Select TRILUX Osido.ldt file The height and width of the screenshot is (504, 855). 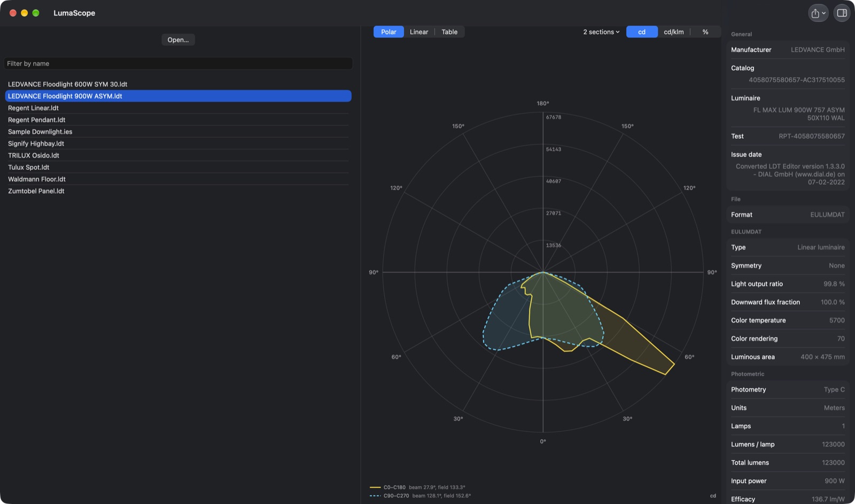coord(178,155)
